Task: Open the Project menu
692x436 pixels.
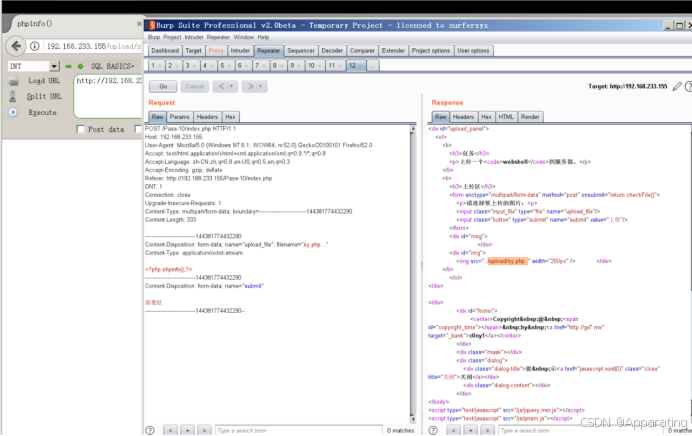Action: (172, 37)
